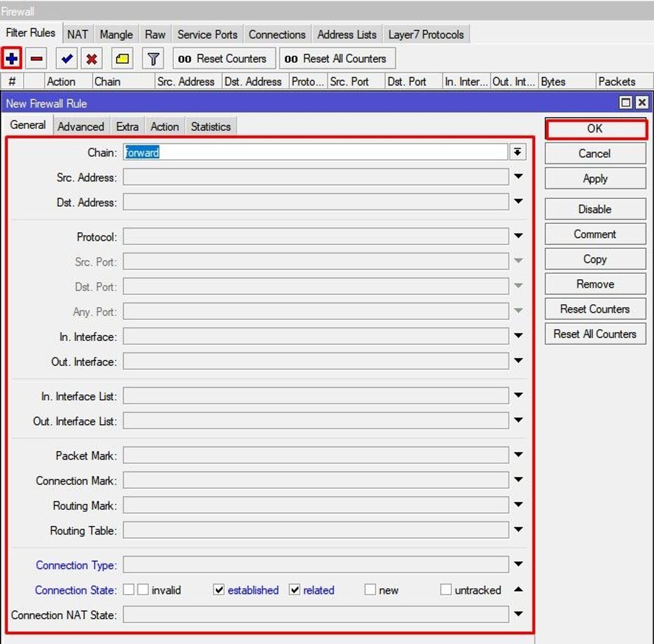The image size is (654, 644).
Task: Expand the Packet Mark field arrow
Action: [518, 454]
